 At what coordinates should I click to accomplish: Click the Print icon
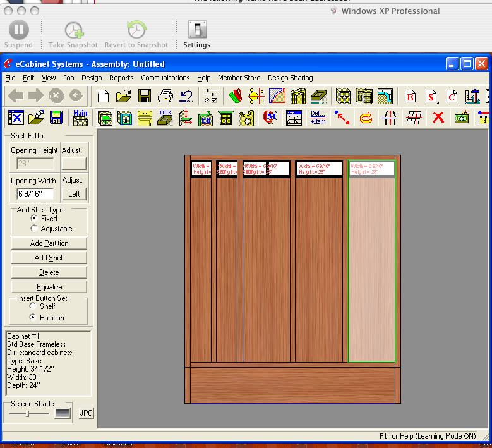coord(165,96)
